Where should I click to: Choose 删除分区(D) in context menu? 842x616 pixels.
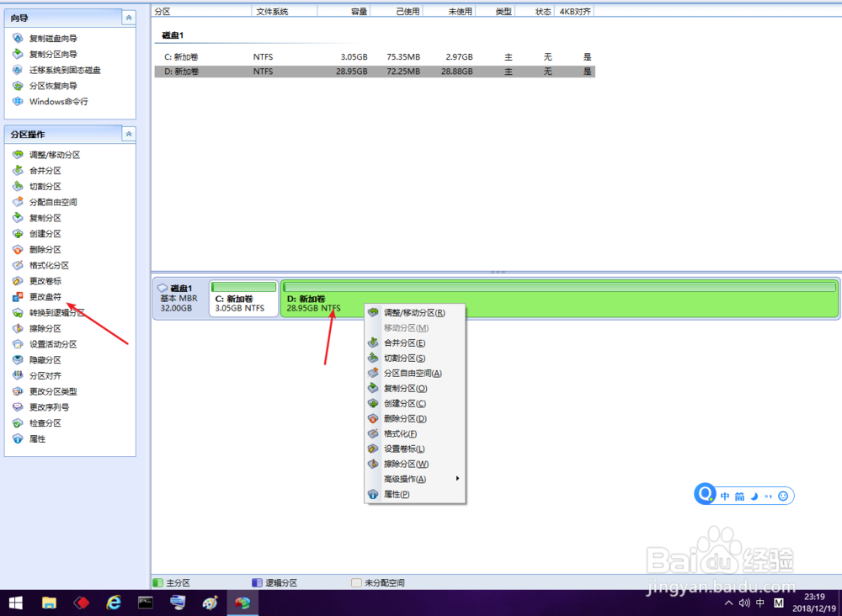point(414,418)
